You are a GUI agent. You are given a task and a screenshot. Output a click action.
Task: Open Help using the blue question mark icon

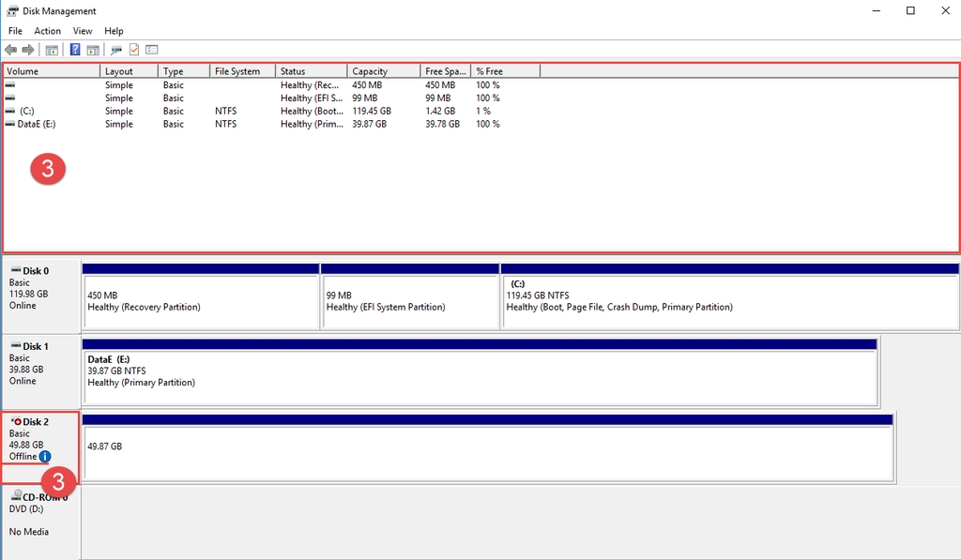click(x=75, y=50)
